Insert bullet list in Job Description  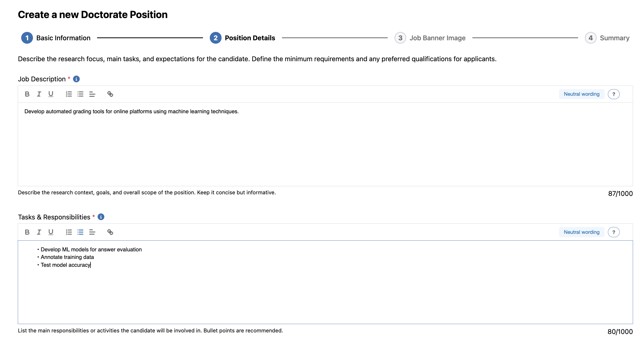(80, 94)
